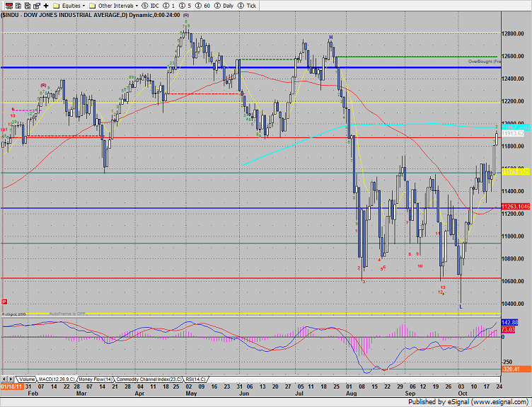Click the AutoFrame is OFF text

[66, 314]
